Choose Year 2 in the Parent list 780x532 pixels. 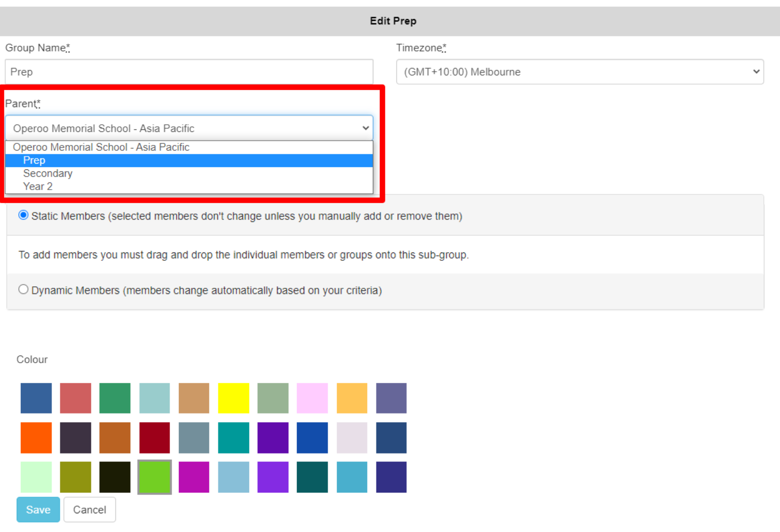(x=38, y=187)
